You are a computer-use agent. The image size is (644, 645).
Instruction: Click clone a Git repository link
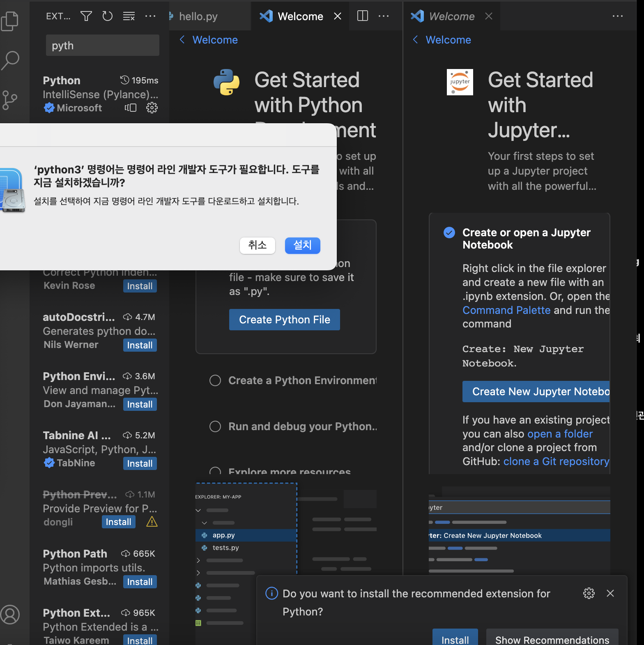click(x=556, y=461)
